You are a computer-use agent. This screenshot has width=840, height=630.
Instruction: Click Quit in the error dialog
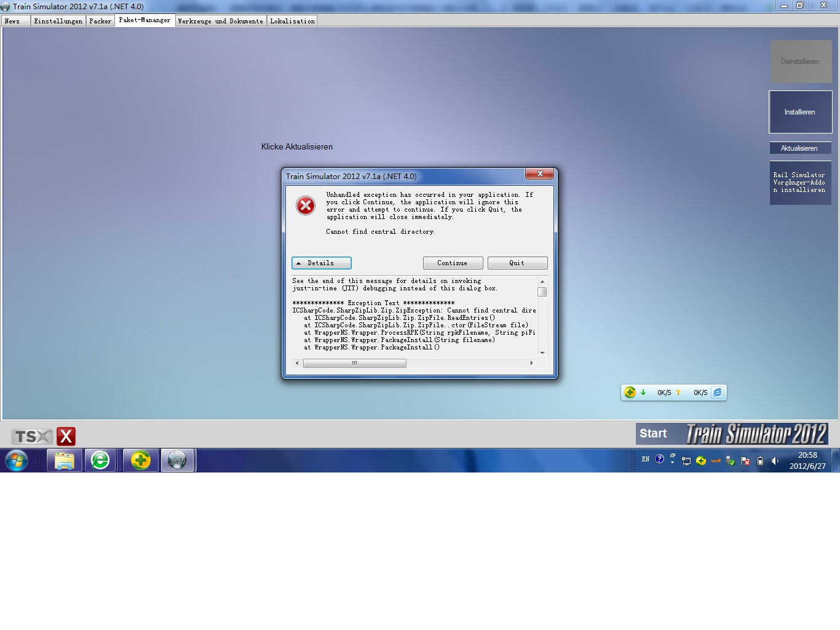pos(517,263)
